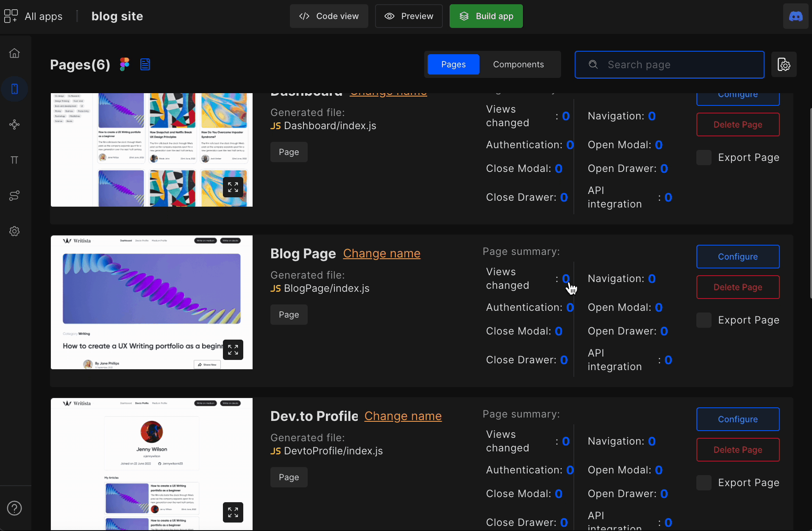Check Export Page for Blog Page
812x531 pixels.
(x=704, y=320)
